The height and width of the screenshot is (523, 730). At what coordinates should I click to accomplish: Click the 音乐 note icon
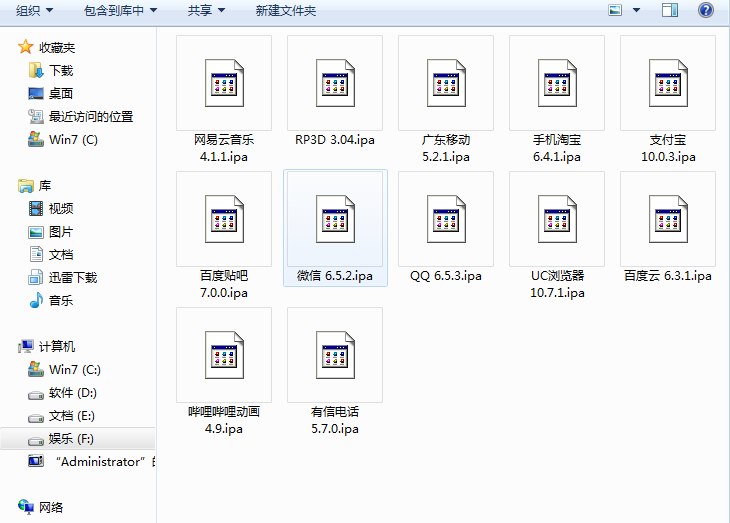[36, 300]
